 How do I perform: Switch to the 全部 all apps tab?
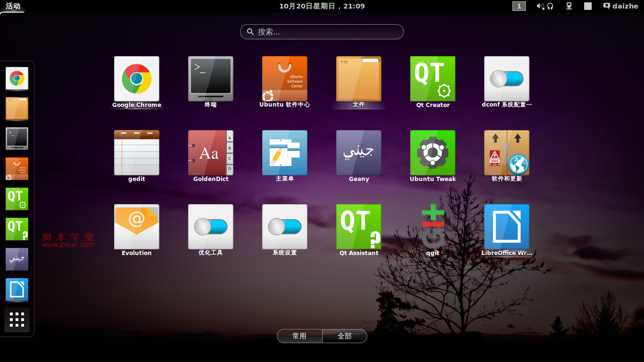tap(345, 336)
